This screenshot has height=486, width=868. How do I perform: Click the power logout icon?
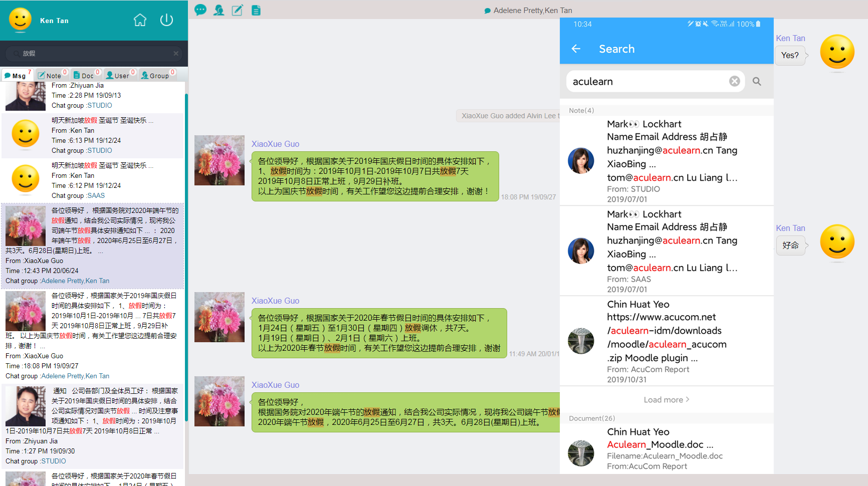point(166,20)
